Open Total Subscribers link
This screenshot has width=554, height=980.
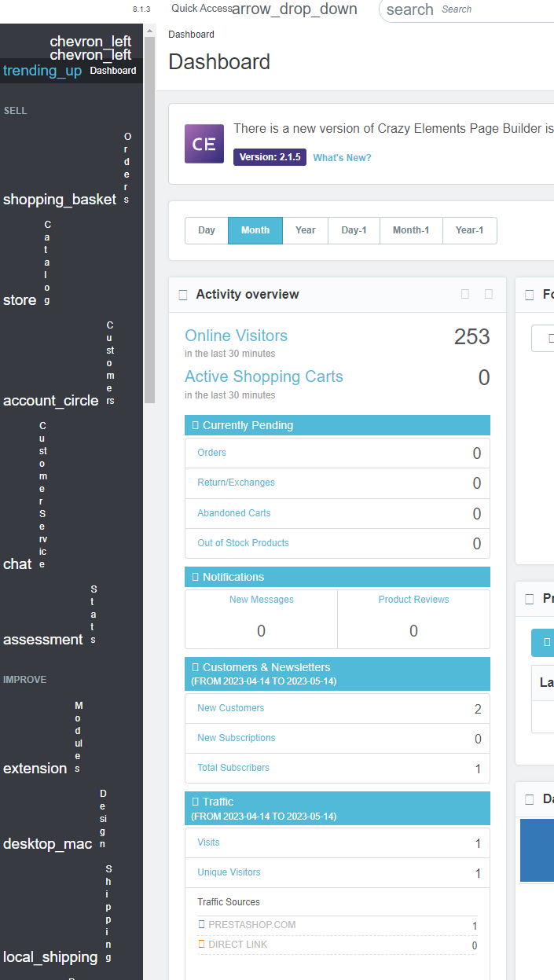click(x=233, y=768)
